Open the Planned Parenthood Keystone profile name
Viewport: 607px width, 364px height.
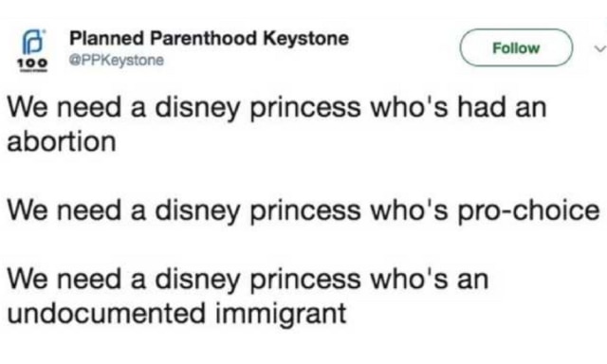pyautogui.click(x=209, y=38)
